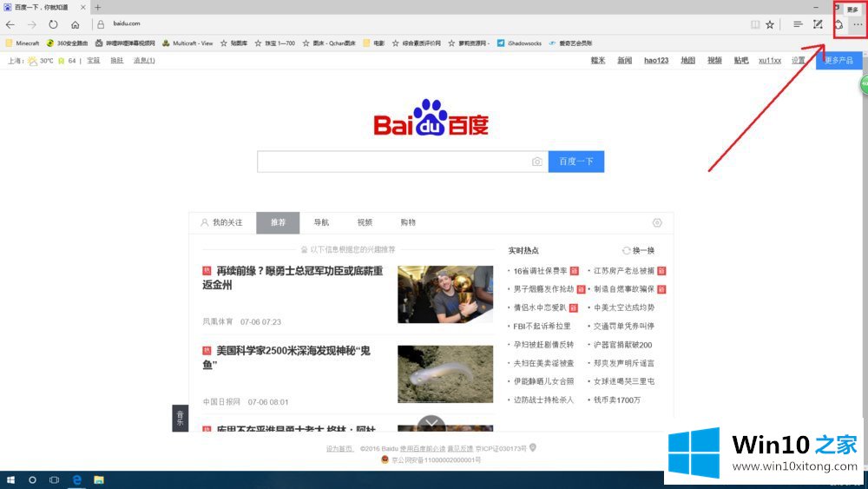Open the More (…) menu in Edge

click(x=858, y=24)
